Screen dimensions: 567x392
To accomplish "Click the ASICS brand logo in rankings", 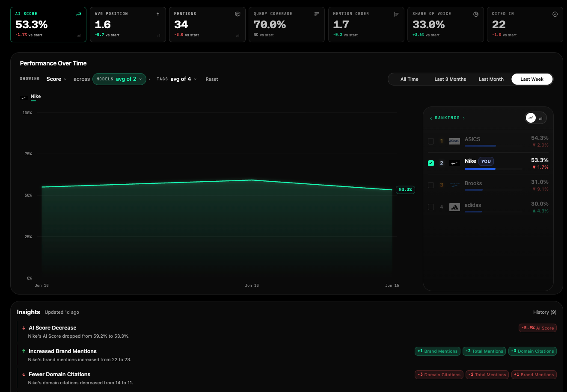I will pos(454,141).
